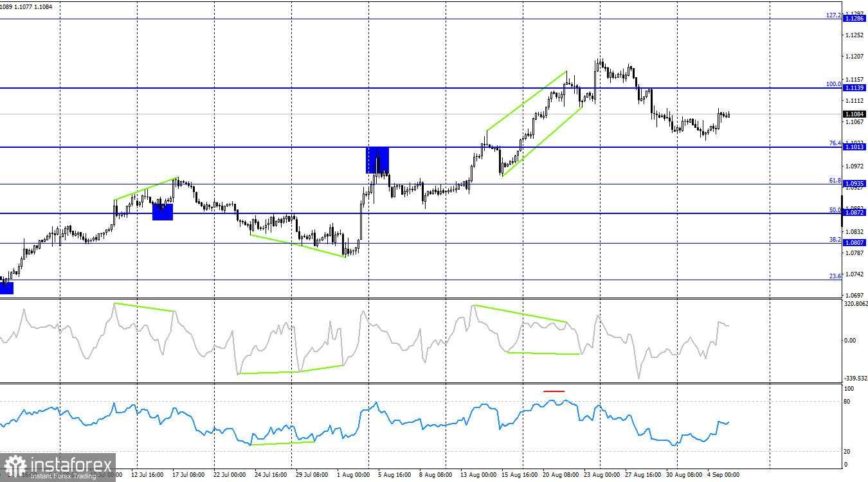
Task: Select green descending trendline under late July lows
Action: click(298, 246)
